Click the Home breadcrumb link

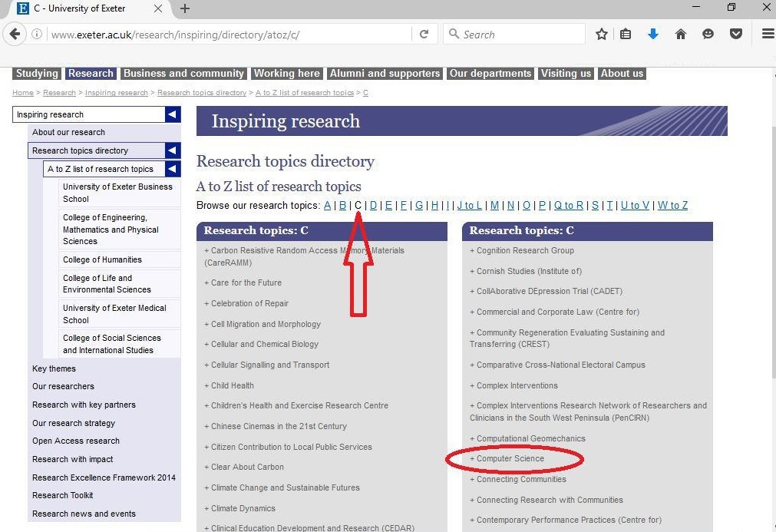(x=23, y=93)
